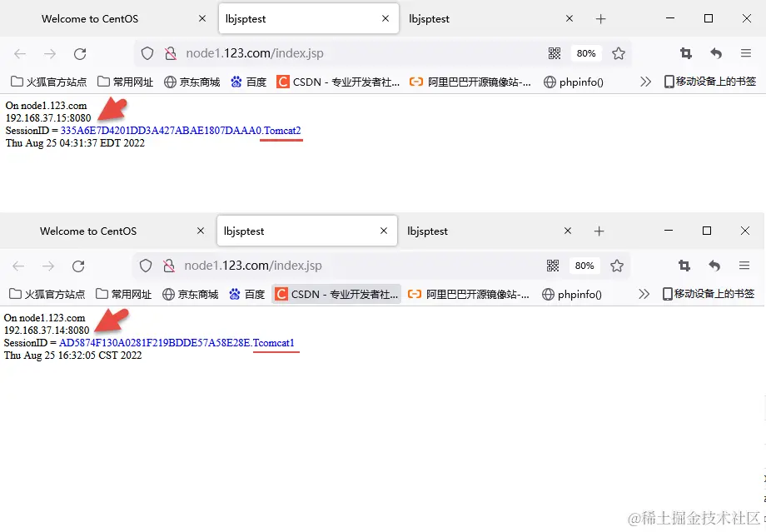
Task: Reload the node1.123.com page
Action: click(x=80, y=52)
